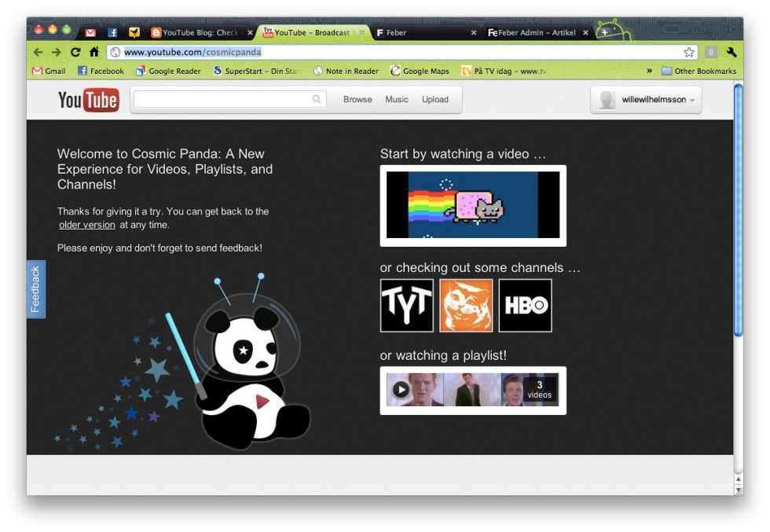
Task: Open the TYT channel
Action: pos(407,306)
